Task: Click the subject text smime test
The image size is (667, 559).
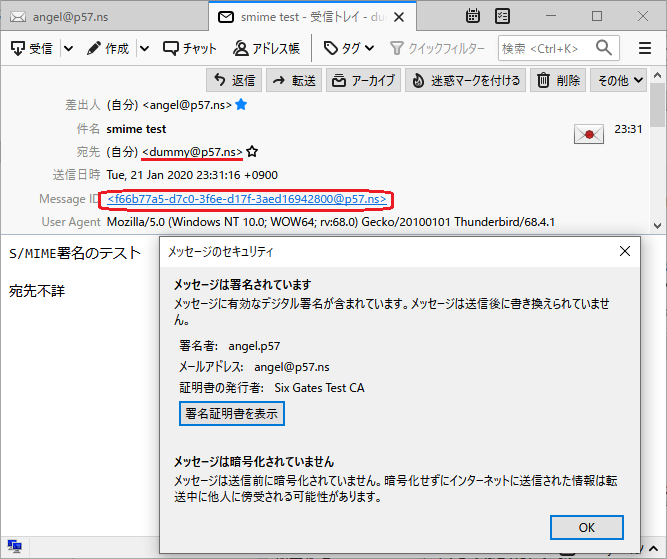Action: [136, 129]
